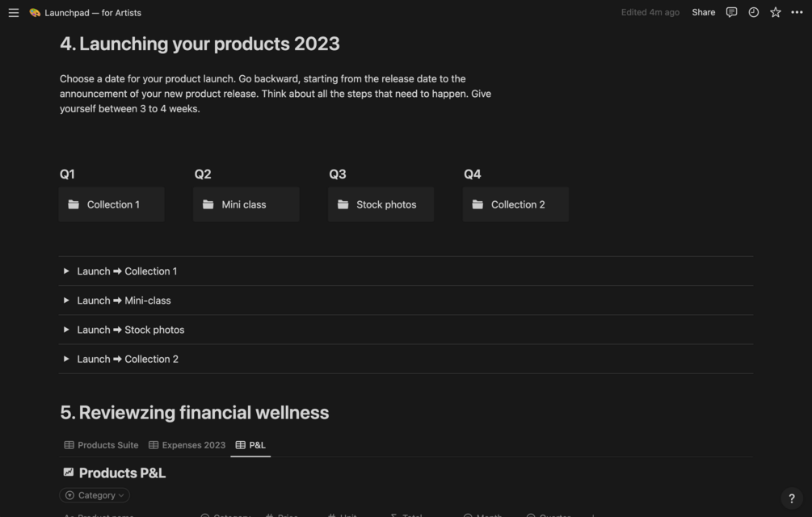The image size is (812, 517).
Task: Click the Products P&L chart icon
Action: [69, 473]
